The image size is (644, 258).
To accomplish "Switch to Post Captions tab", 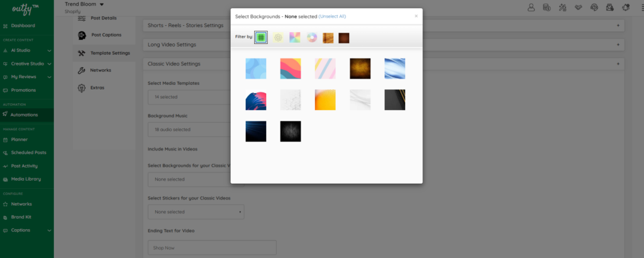I will pos(104,35).
